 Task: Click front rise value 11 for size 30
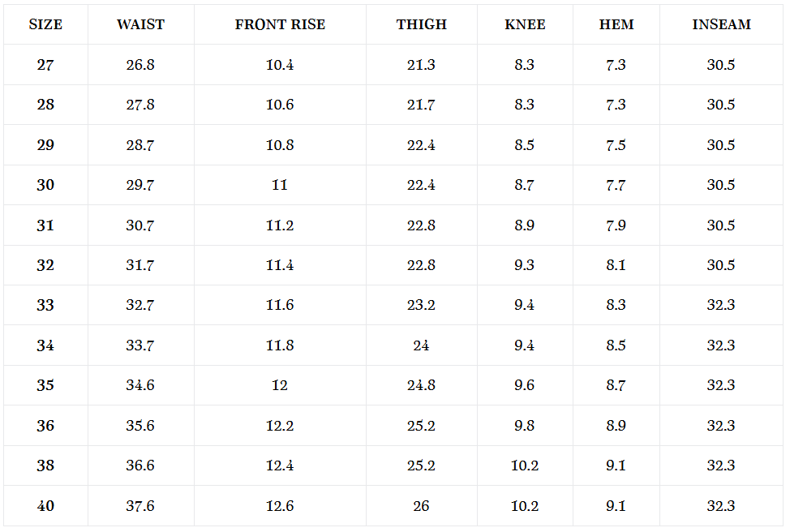[x=280, y=185]
